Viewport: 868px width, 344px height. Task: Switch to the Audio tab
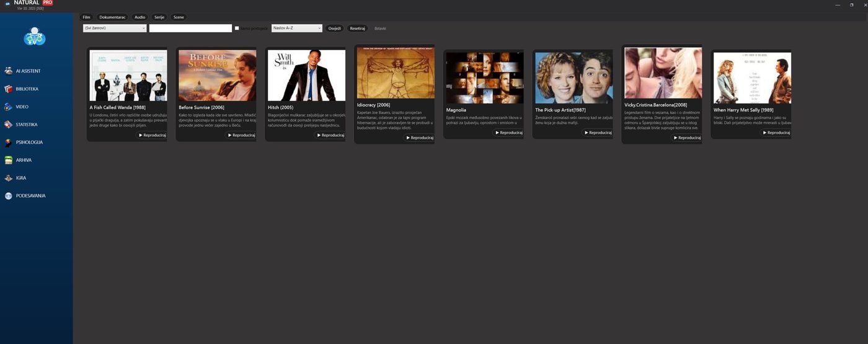[140, 17]
